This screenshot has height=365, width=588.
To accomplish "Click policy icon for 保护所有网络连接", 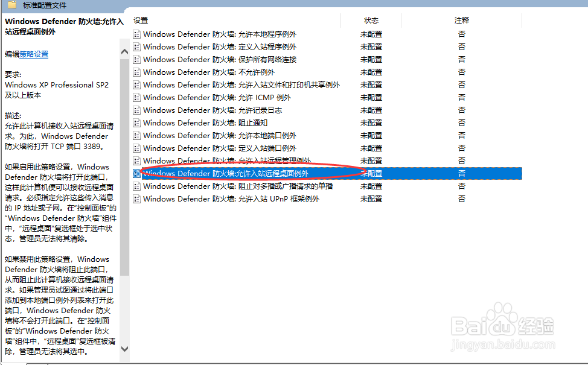I will [137, 60].
